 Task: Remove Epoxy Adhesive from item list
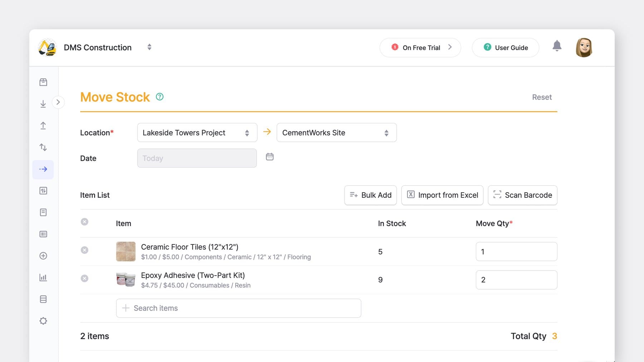[84, 279]
